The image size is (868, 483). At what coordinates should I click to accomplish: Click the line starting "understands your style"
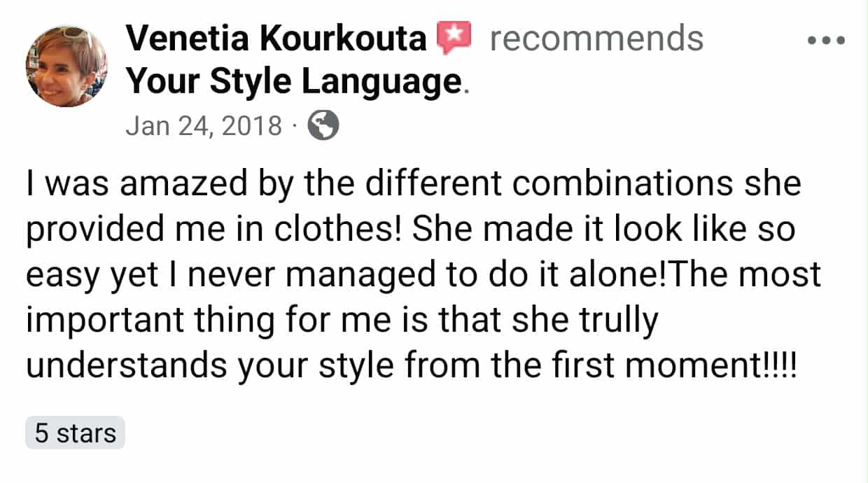click(x=412, y=367)
